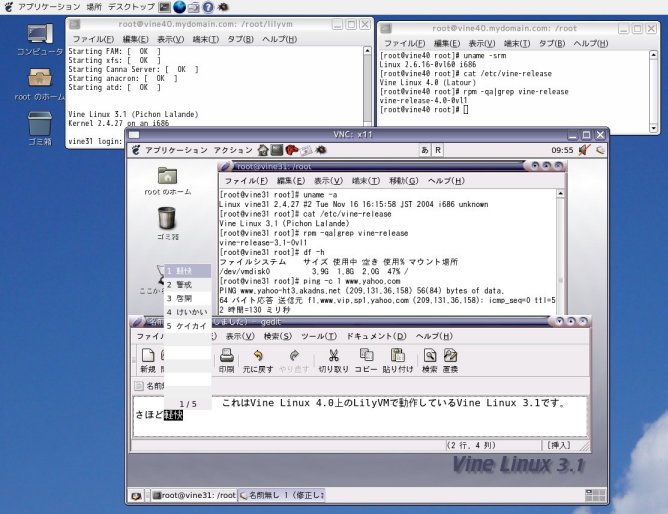Click the 09:55 clock in VNC panel
The image size is (668, 514).
(x=562, y=150)
